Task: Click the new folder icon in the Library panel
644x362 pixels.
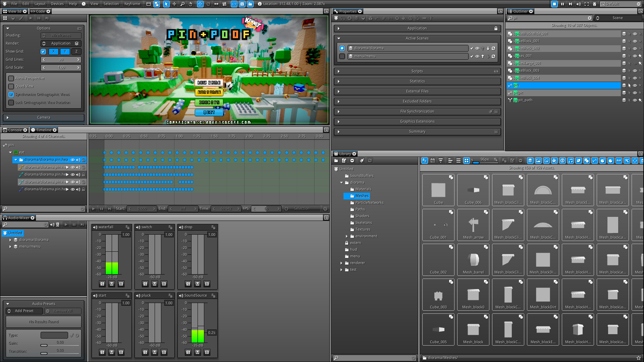Action: pos(336,161)
